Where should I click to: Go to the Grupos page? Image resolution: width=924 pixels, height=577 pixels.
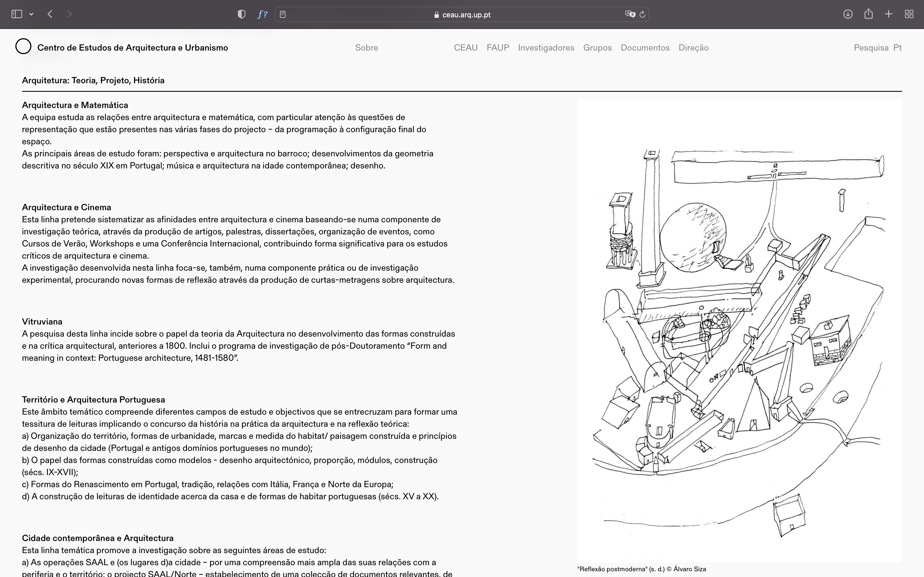pyautogui.click(x=597, y=48)
